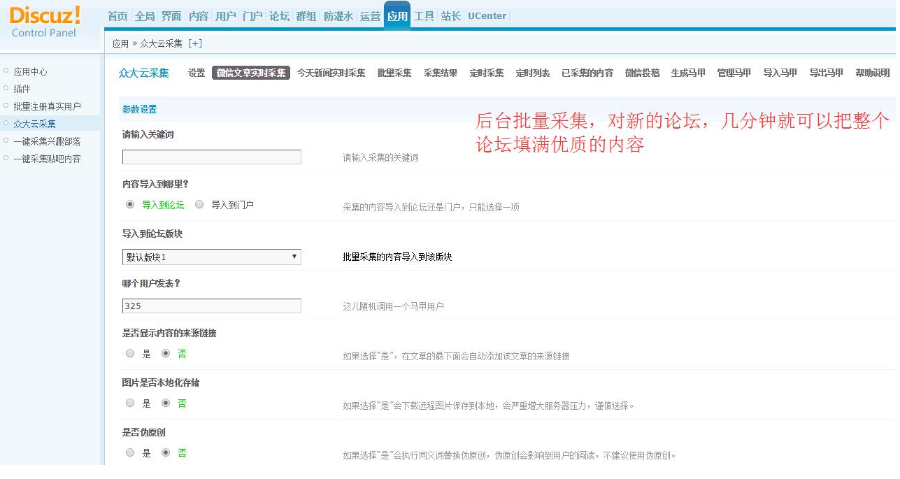Open the UCenter top menu item

(x=487, y=16)
